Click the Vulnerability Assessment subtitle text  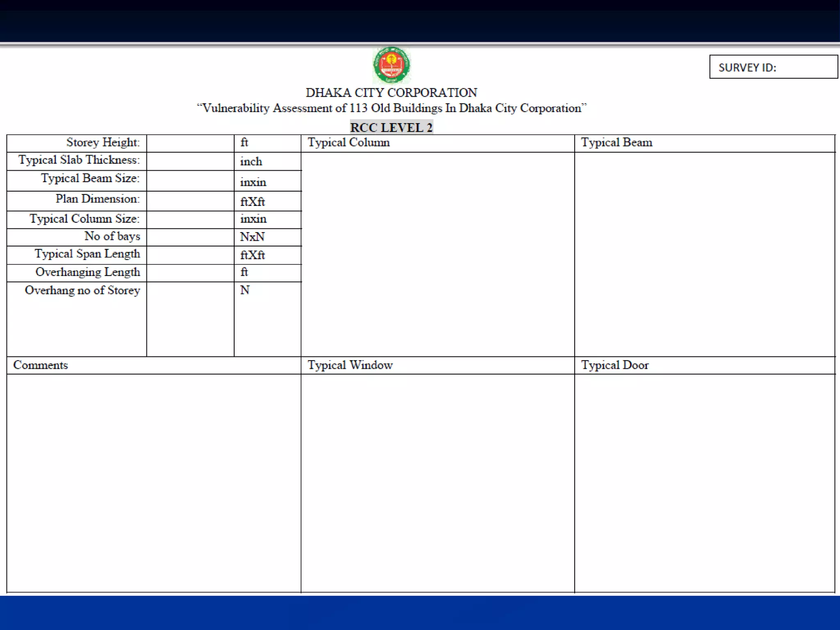(x=391, y=108)
